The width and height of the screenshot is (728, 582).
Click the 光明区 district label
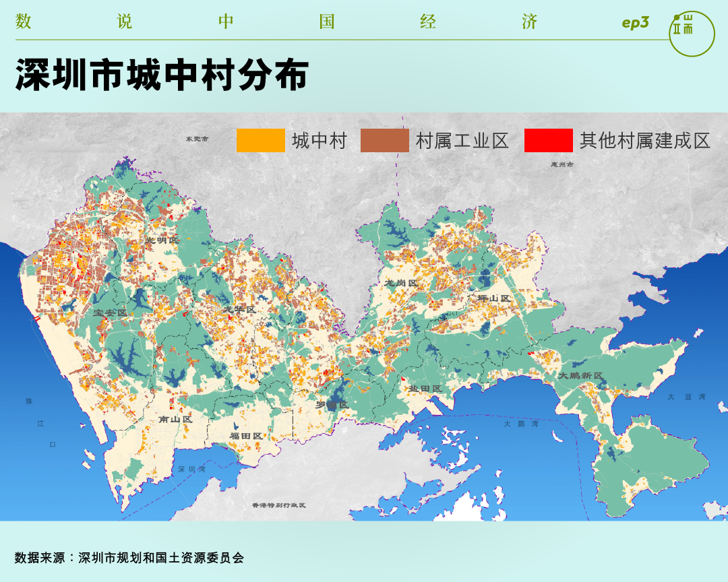point(162,240)
